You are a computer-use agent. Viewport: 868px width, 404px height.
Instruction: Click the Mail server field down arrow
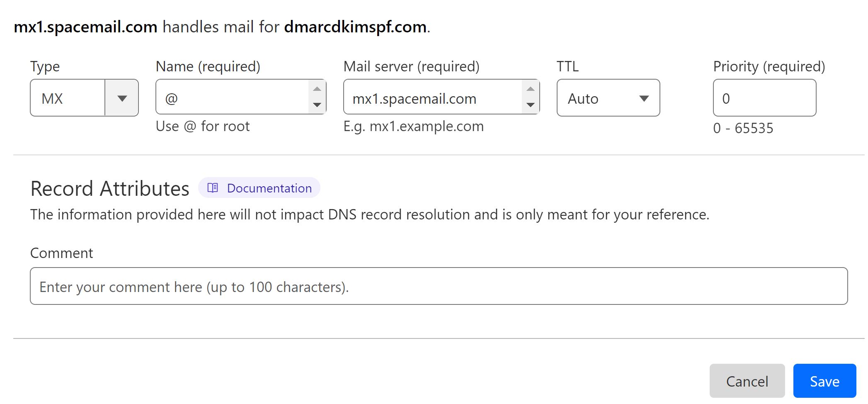(531, 105)
